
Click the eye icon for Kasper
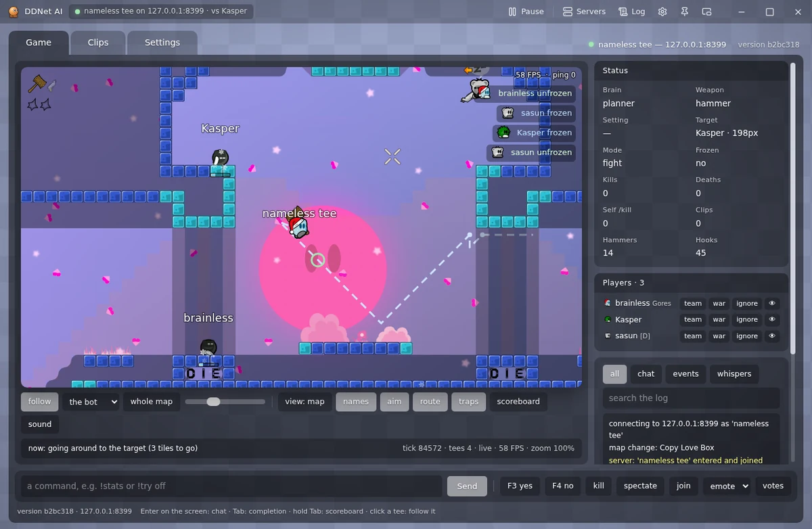[771, 319]
